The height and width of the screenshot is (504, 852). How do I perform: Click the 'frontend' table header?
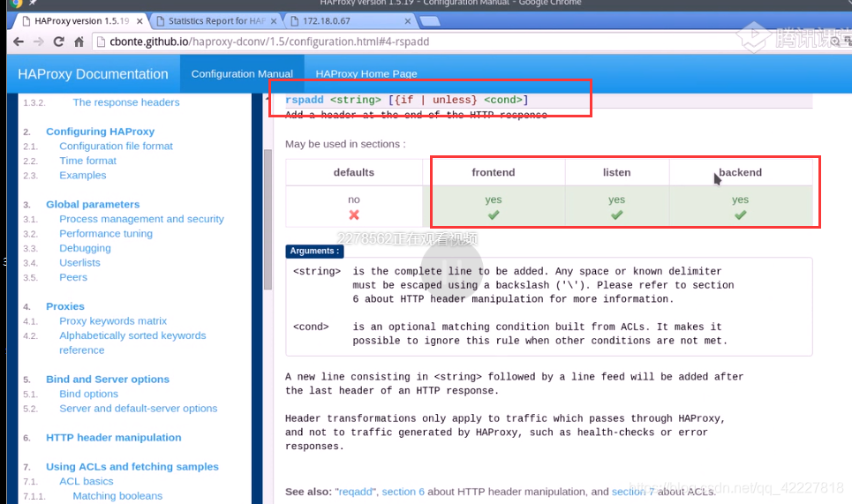[x=494, y=172]
